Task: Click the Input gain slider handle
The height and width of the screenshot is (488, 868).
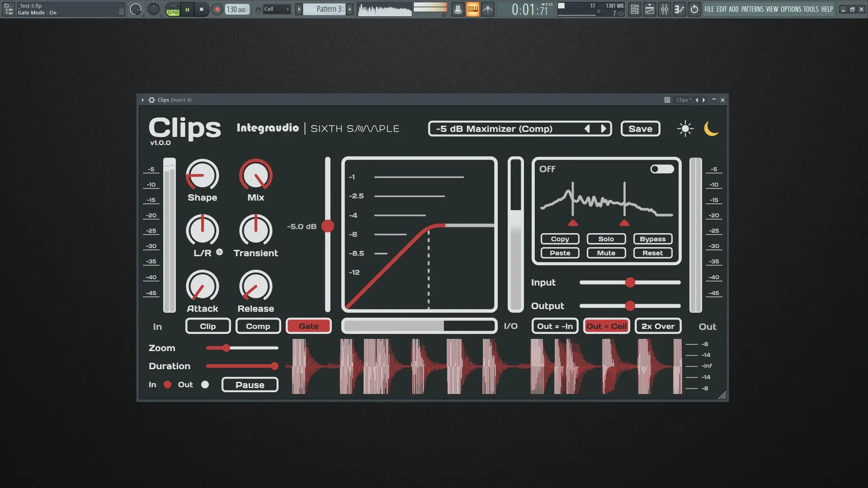Action: coord(630,283)
